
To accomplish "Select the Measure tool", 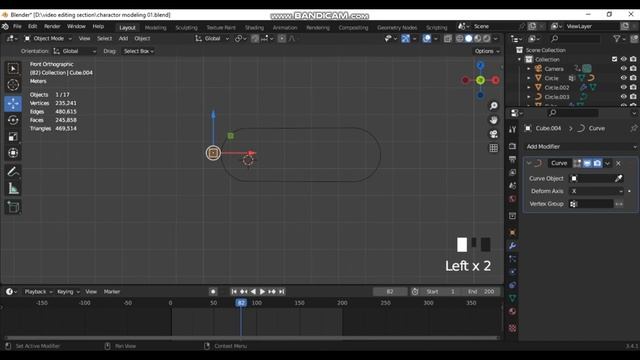I will click(x=13, y=188).
